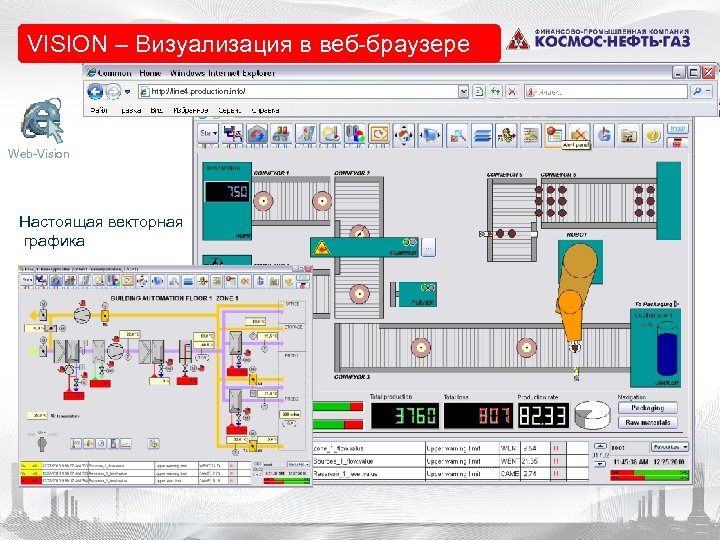Click the lower green-red progress bar
720x540 pixels.
(x=338, y=424)
